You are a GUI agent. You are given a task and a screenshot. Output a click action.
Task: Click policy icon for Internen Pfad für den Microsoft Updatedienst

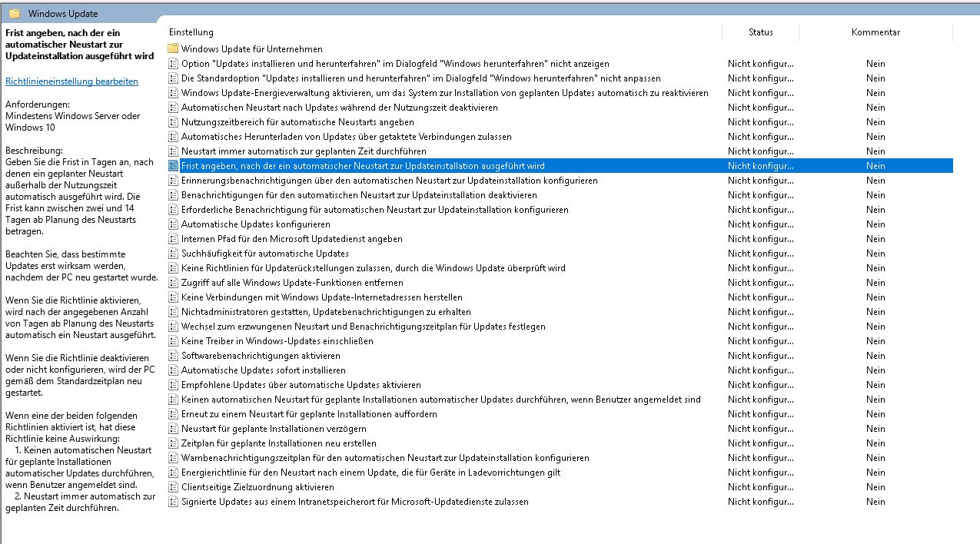pos(173,239)
